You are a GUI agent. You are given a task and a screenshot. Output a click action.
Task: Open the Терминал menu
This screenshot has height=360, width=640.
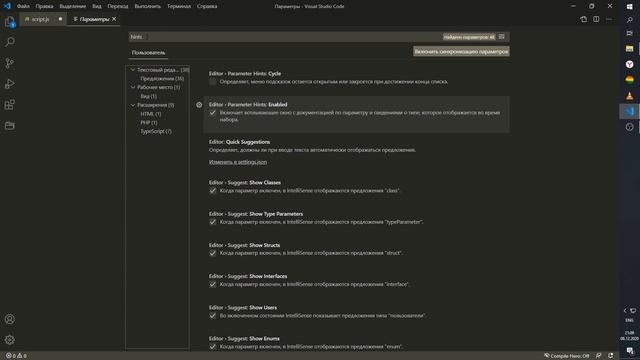click(x=179, y=6)
